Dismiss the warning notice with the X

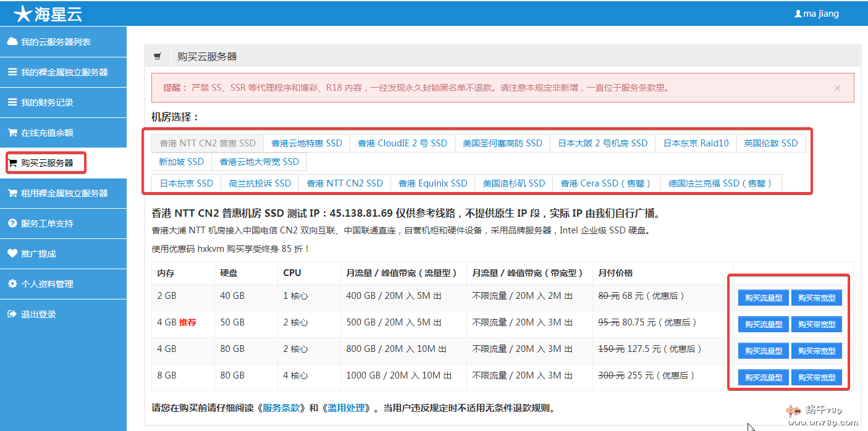point(838,87)
